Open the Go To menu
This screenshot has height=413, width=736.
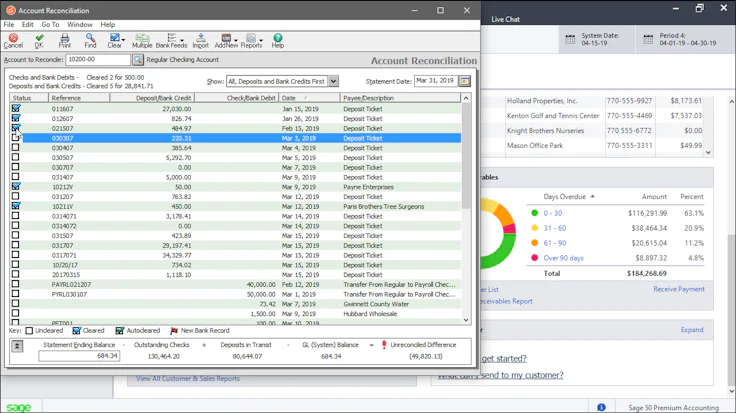click(x=50, y=24)
